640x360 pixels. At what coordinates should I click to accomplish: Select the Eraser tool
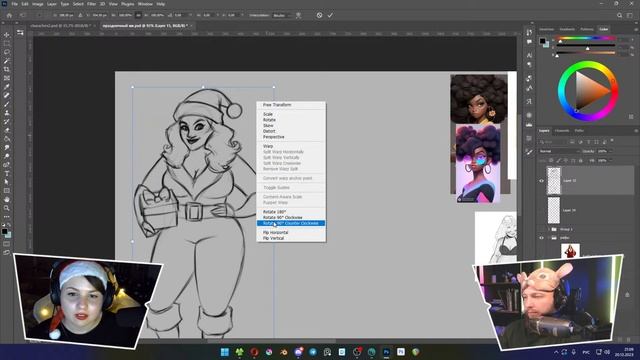click(7, 130)
